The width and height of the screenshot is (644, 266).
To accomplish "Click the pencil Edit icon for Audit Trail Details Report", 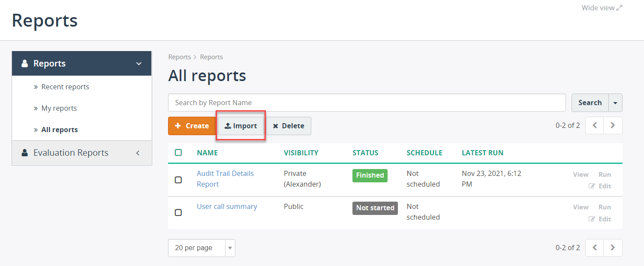I will 592,186.
